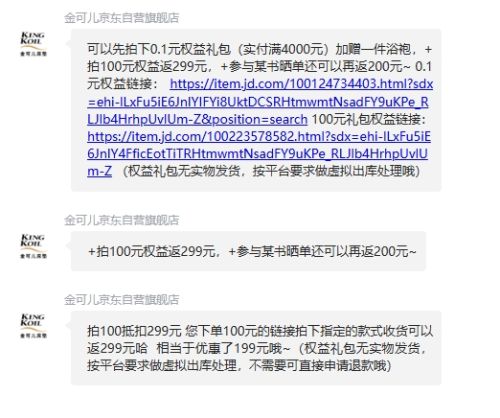Open the item.jd.com/100223578582.html link
Viewport: 500px width, 418px height.
pyautogui.click(x=259, y=137)
